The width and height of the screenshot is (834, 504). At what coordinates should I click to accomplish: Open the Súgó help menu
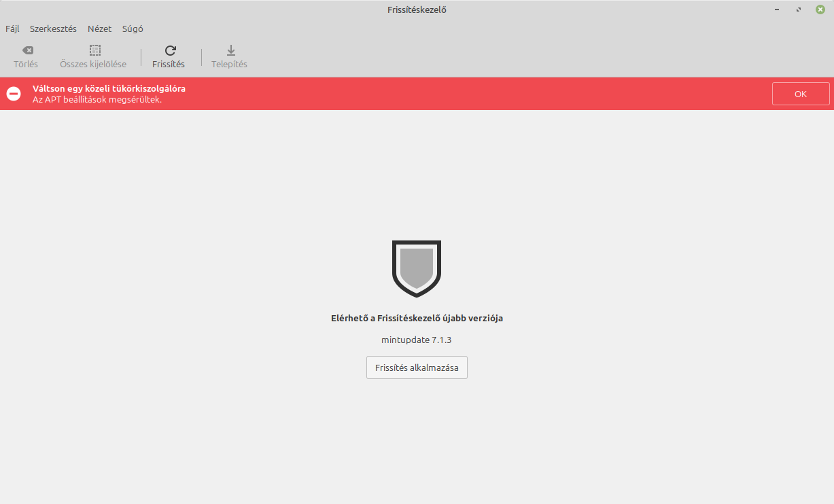click(133, 29)
